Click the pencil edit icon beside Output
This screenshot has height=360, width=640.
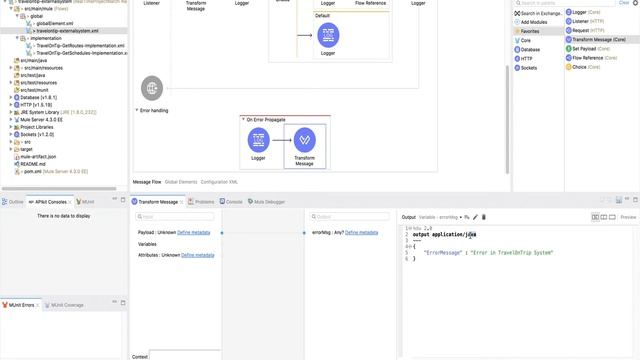(475, 217)
